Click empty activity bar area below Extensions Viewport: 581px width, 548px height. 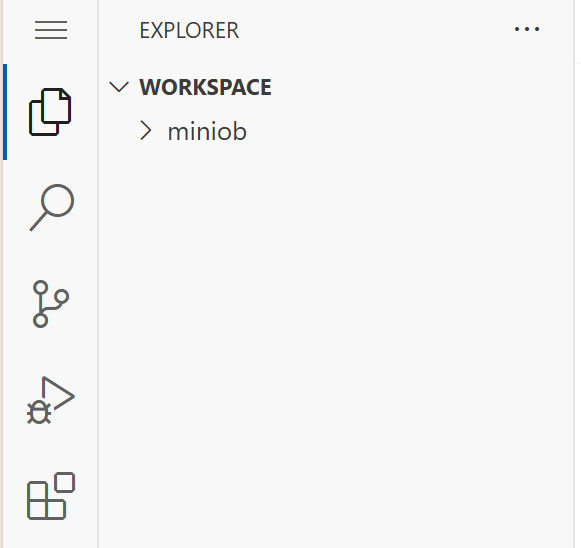coord(51,535)
